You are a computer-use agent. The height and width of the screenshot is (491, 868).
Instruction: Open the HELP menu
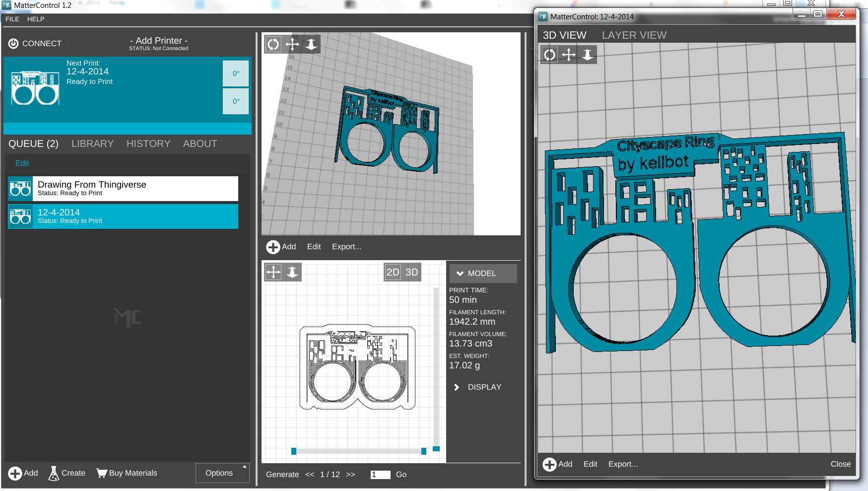(x=36, y=19)
